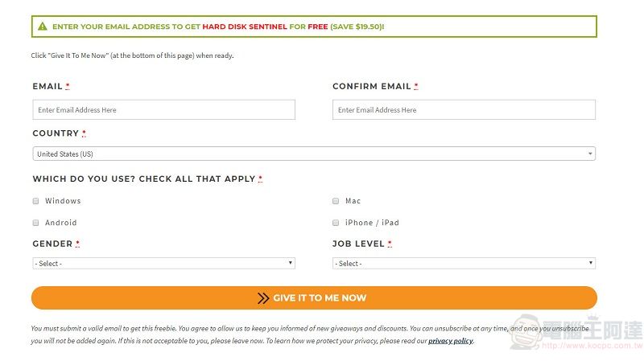
Task: Check the Mac checkbox
Action: click(336, 201)
